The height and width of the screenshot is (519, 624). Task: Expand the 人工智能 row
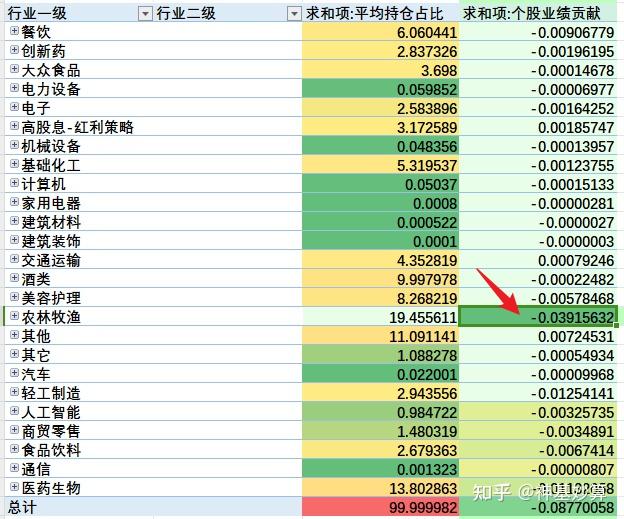coord(14,410)
